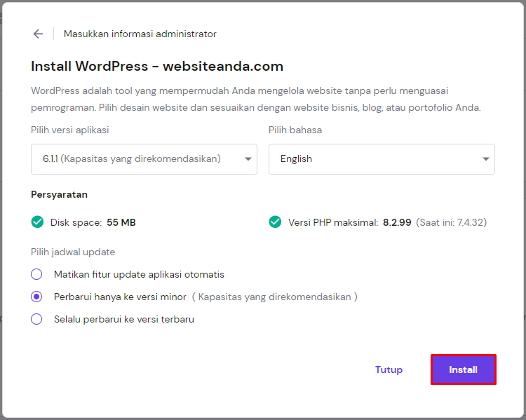The height and width of the screenshot is (420, 526).
Task: Click the Pilih versi aplikasi label
Action: [69, 130]
